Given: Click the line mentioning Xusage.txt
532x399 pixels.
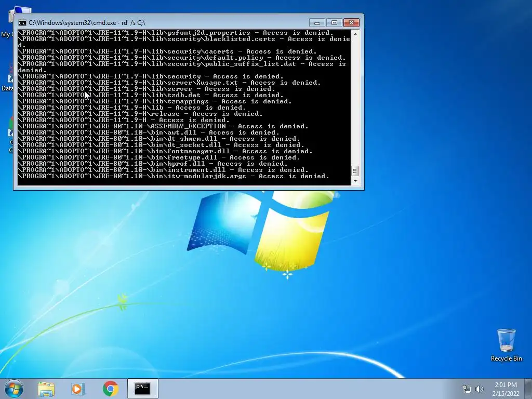Looking at the screenshot, I should pos(169,83).
